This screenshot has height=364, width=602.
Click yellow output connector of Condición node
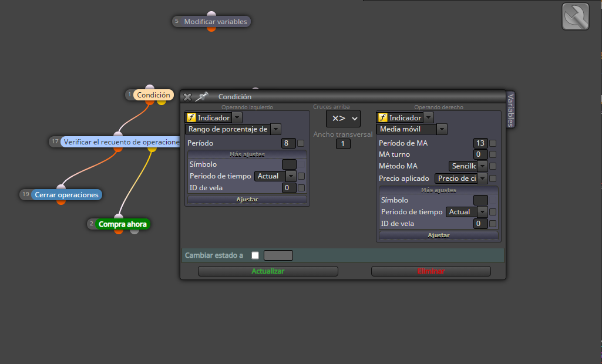(162, 102)
